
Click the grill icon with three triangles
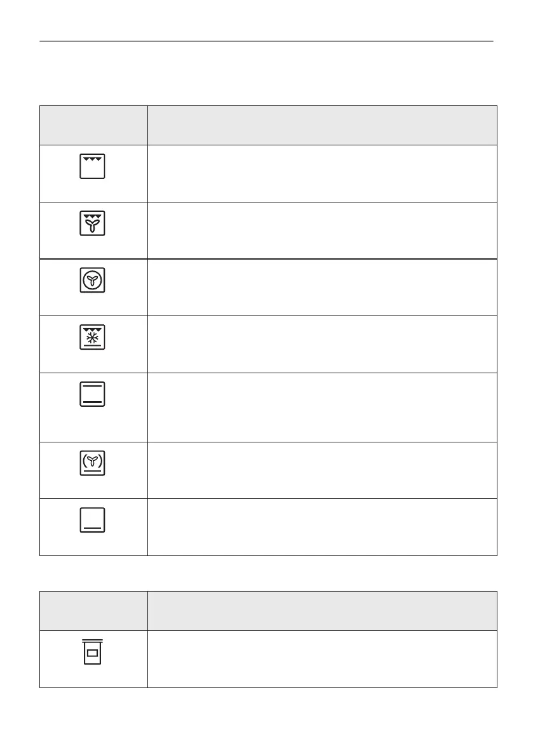pos(92,166)
